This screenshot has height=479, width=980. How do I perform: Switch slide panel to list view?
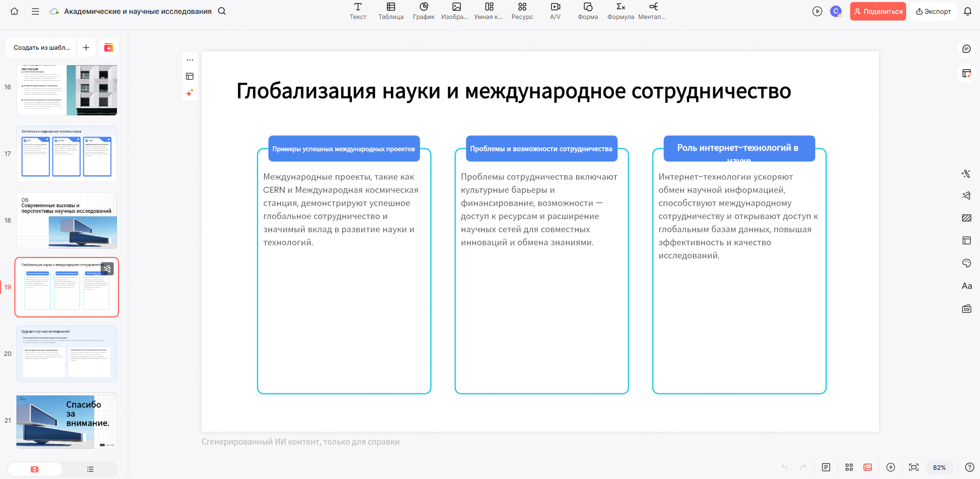90,469
